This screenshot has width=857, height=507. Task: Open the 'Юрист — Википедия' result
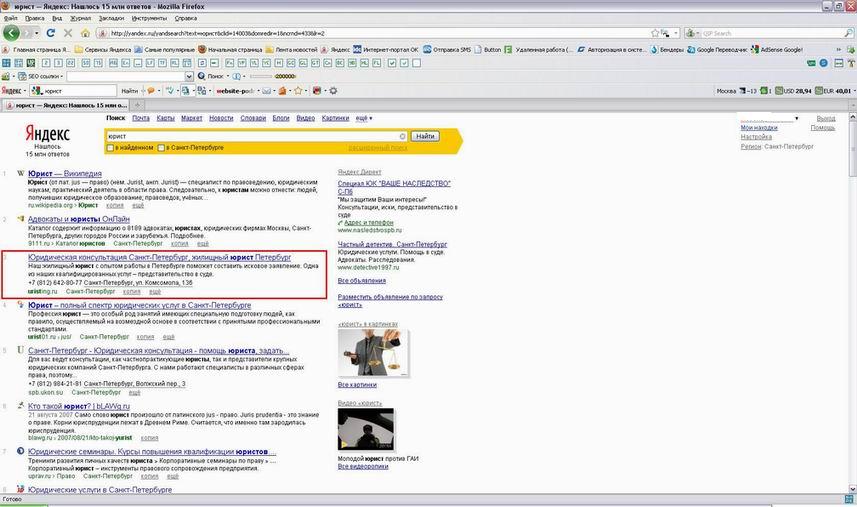64,173
